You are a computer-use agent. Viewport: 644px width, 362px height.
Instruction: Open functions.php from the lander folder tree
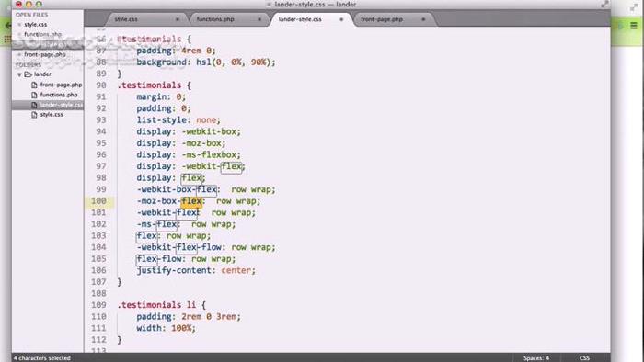tap(59, 95)
